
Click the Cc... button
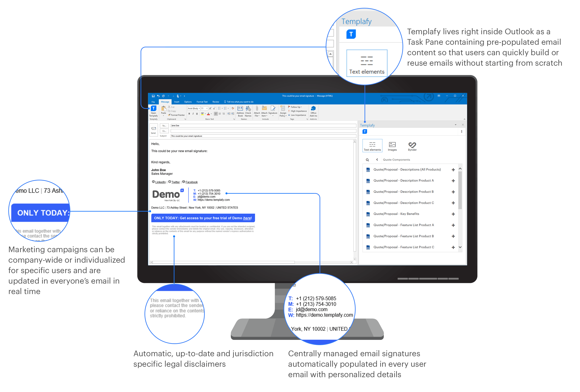click(164, 131)
